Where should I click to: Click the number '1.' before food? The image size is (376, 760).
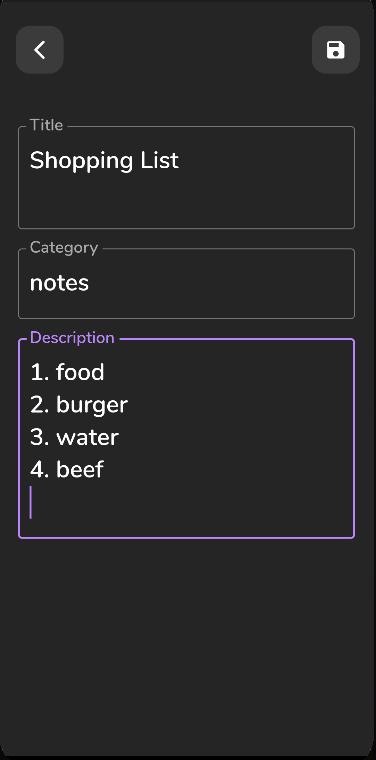tap(40, 372)
